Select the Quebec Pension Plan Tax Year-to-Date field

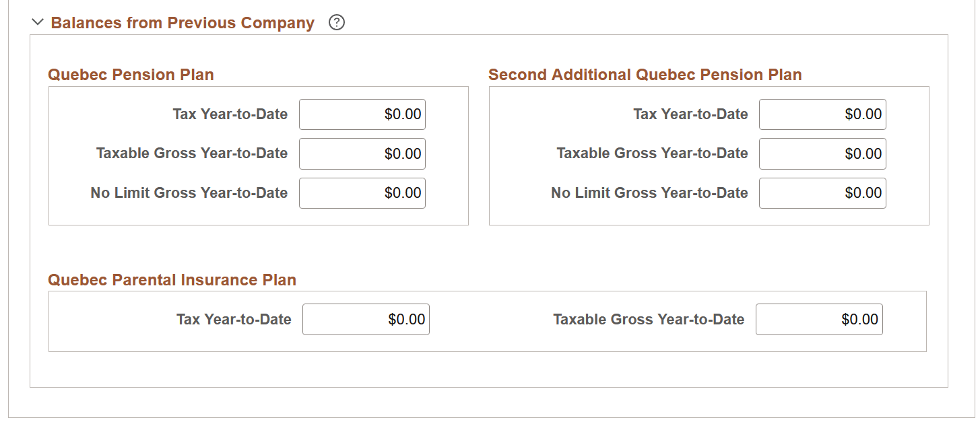point(362,114)
